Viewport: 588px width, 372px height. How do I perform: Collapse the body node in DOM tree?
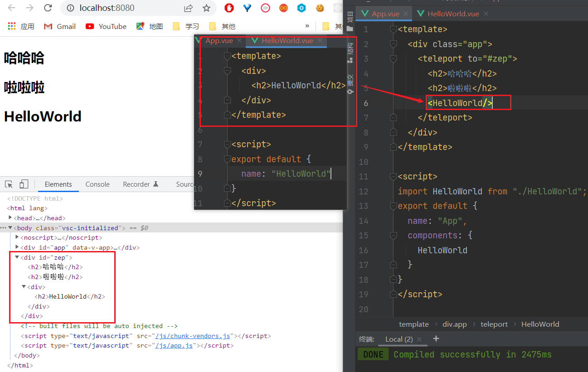(x=10, y=228)
